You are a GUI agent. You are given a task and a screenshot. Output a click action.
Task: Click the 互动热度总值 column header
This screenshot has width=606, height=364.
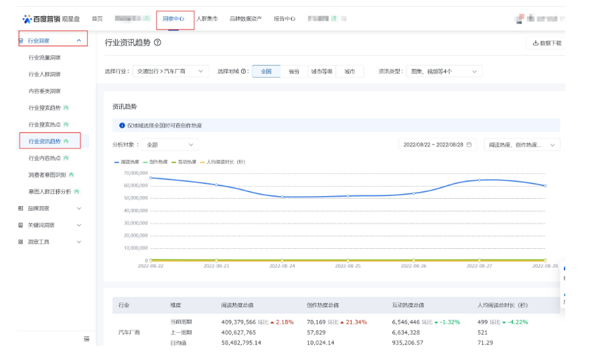(408, 305)
